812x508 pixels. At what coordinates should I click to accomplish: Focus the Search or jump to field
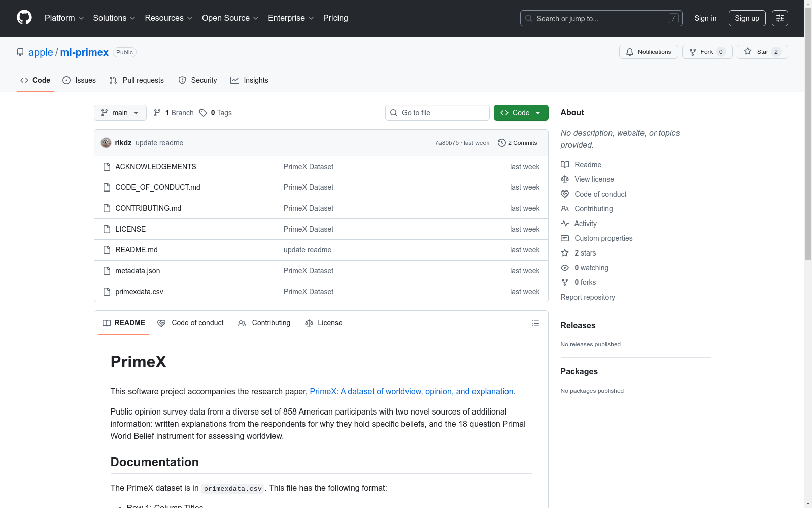tap(601, 18)
